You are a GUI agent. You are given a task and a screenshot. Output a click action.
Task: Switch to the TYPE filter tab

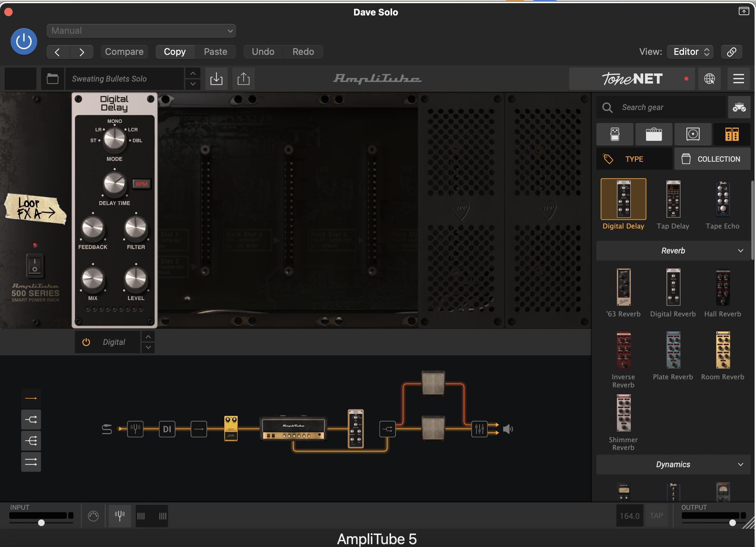(634, 159)
